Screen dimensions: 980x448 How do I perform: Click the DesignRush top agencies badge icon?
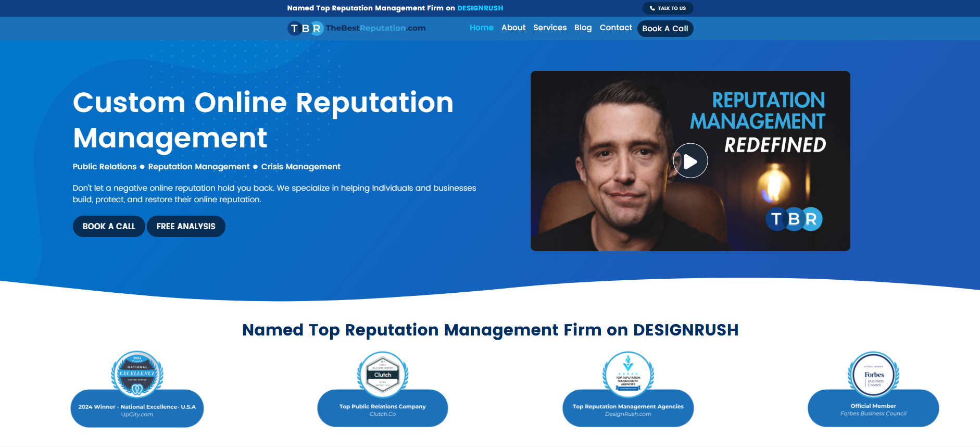pyautogui.click(x=628, y=374)
